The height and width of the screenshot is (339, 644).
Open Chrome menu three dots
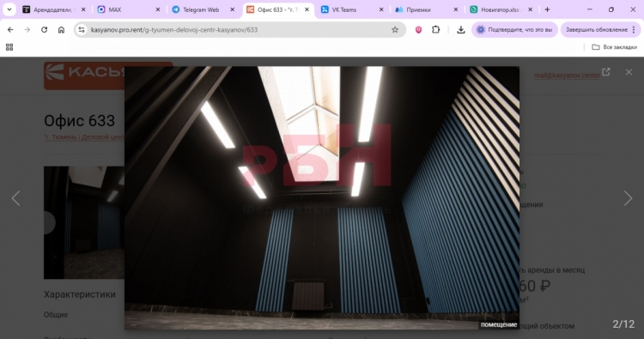click(634, 29)
